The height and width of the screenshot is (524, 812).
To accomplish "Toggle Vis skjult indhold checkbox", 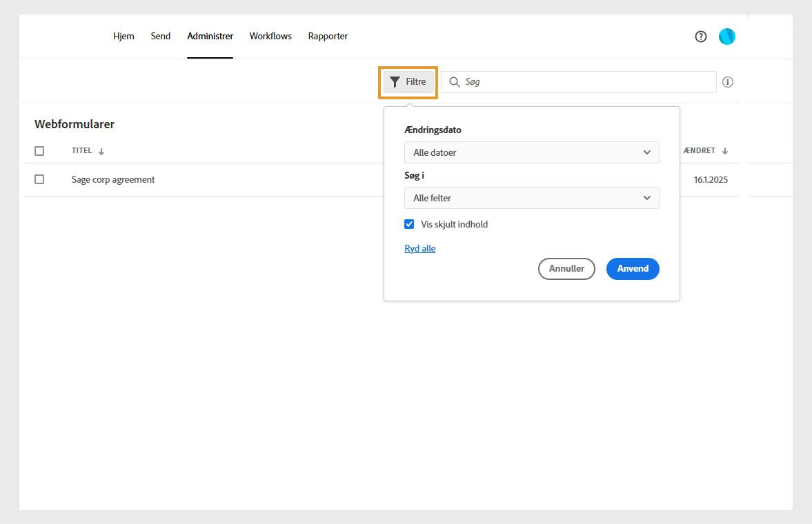I will 409,224.
